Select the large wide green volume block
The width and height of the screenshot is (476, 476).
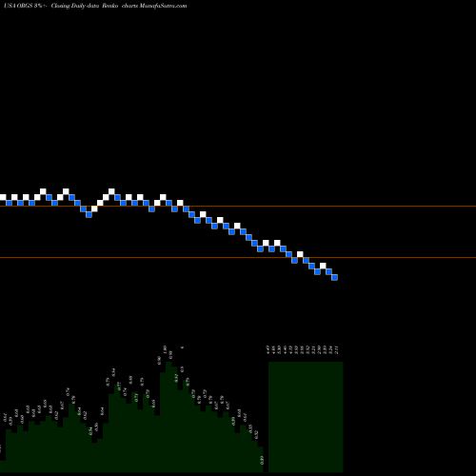[x=306, y=417]
